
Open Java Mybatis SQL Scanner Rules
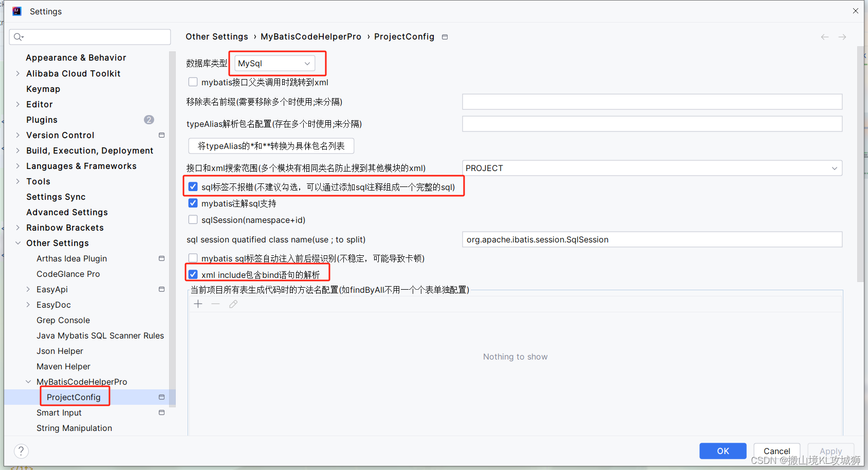point(100,335)
